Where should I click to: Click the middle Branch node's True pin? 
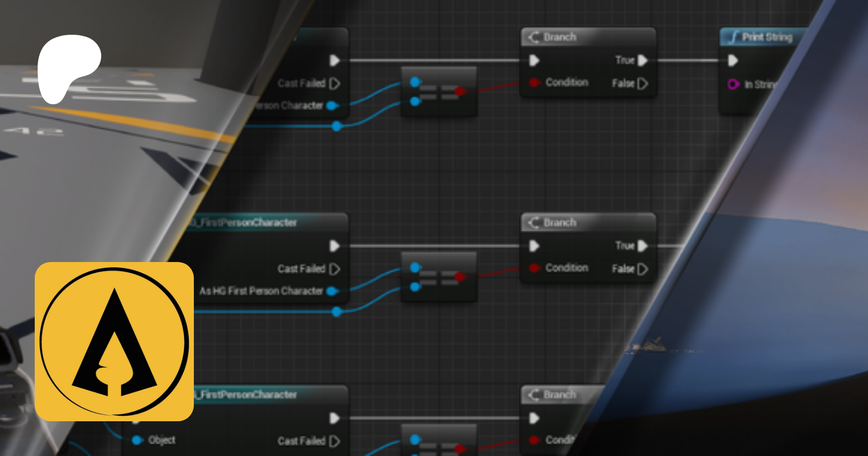click(x=642, y=246)
